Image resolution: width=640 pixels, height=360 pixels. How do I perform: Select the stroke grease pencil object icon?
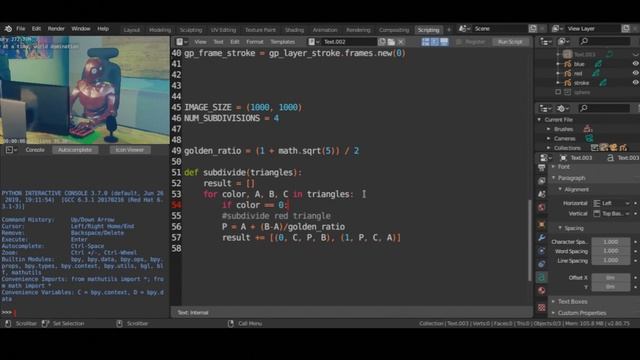tap(568, 82)
